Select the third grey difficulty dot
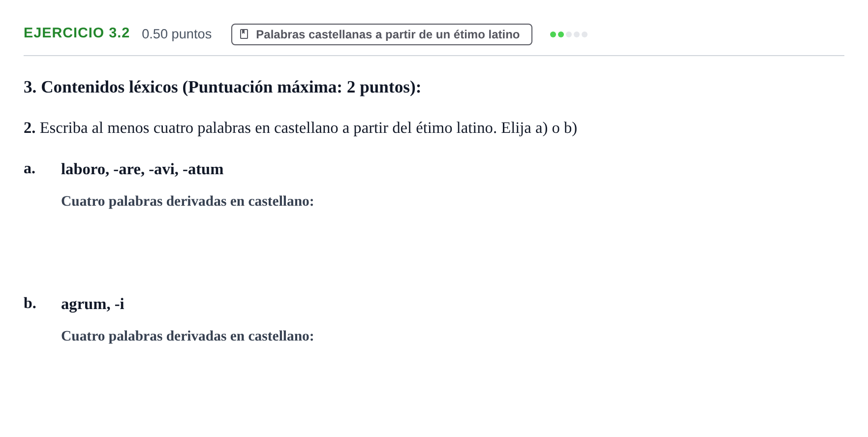The image size is (868, 437). 569,34
